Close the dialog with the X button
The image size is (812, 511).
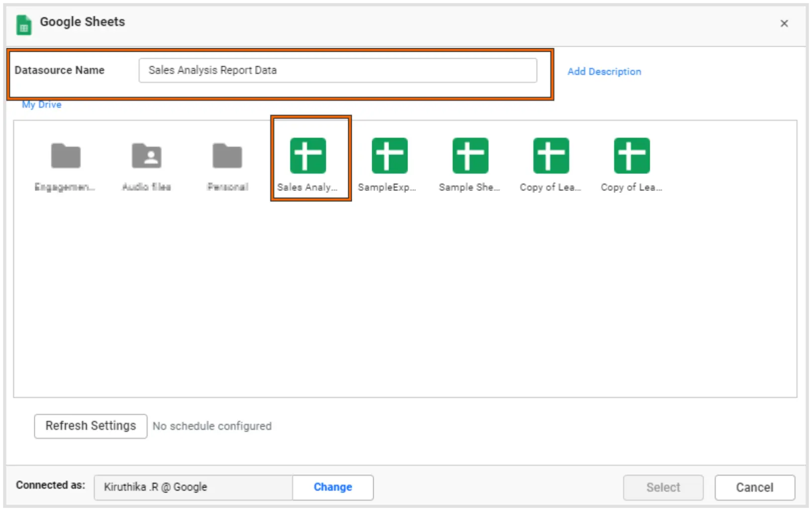click(x=784, y=23)
